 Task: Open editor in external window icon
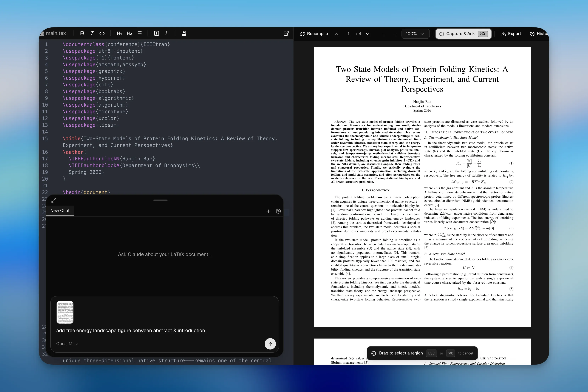coord(286,33)
